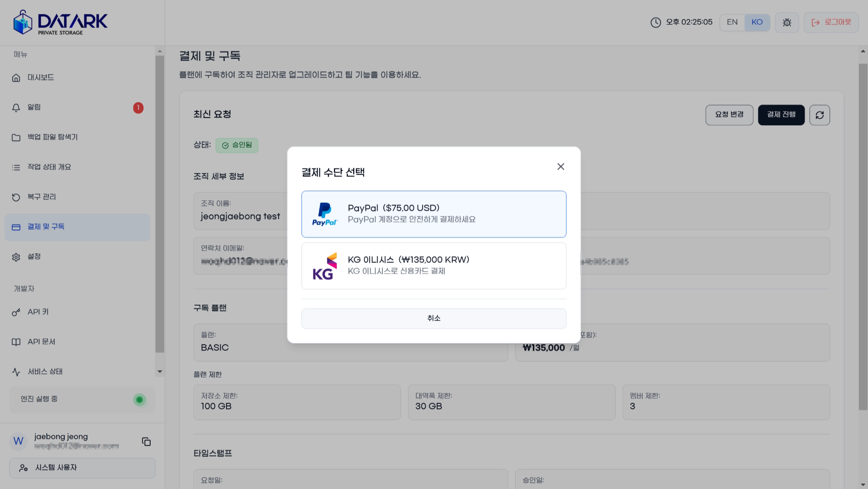Click the DATARK logo

60,22
